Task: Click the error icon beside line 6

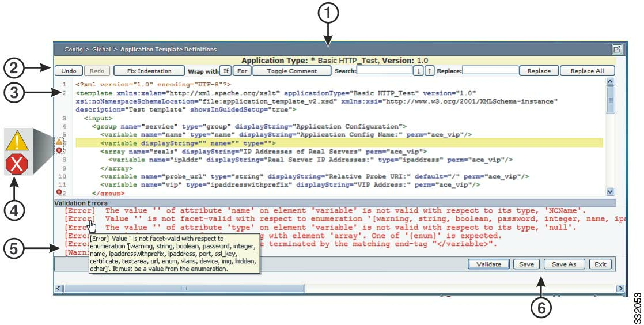Action: (59, 150)
